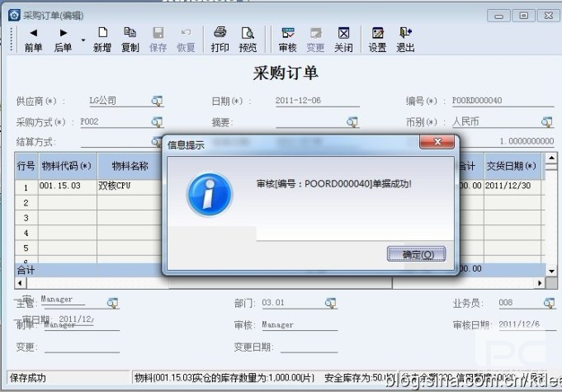Screen dimensions: 562x392
Task: Click the 审核 audit toolbar icon
Action: (x=288, y=39)
